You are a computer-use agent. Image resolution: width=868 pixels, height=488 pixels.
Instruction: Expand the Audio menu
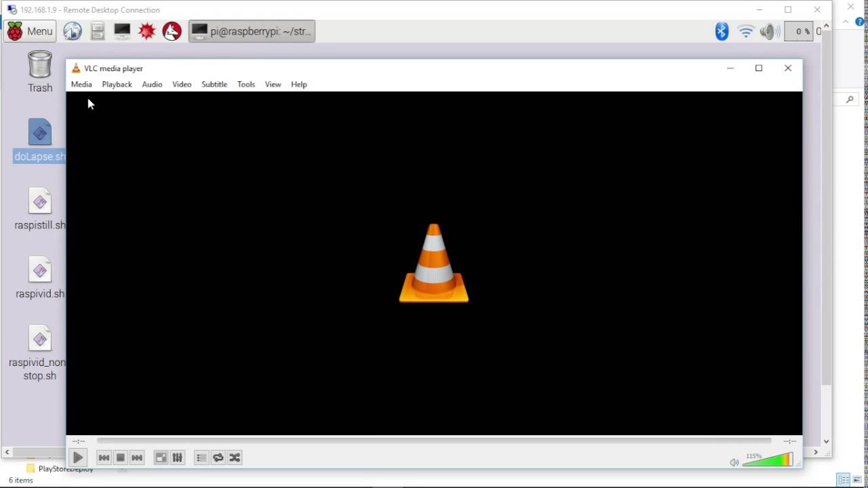click(152, 85)
